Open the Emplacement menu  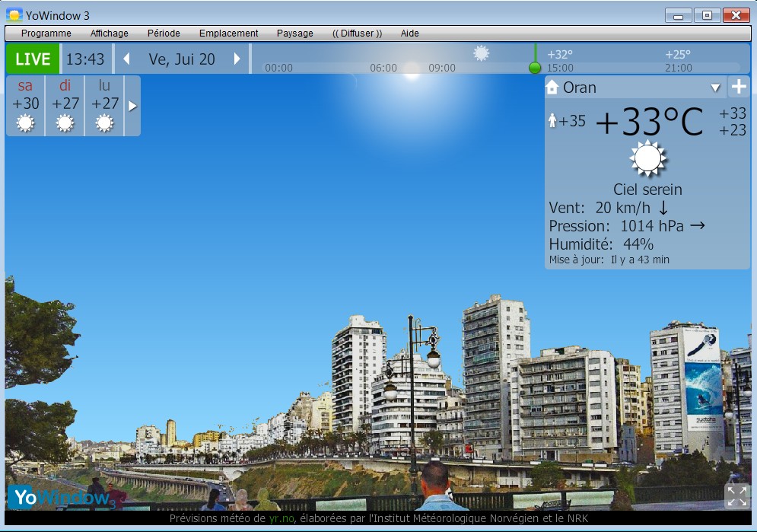pyautogui.click(x=228, y=33)
